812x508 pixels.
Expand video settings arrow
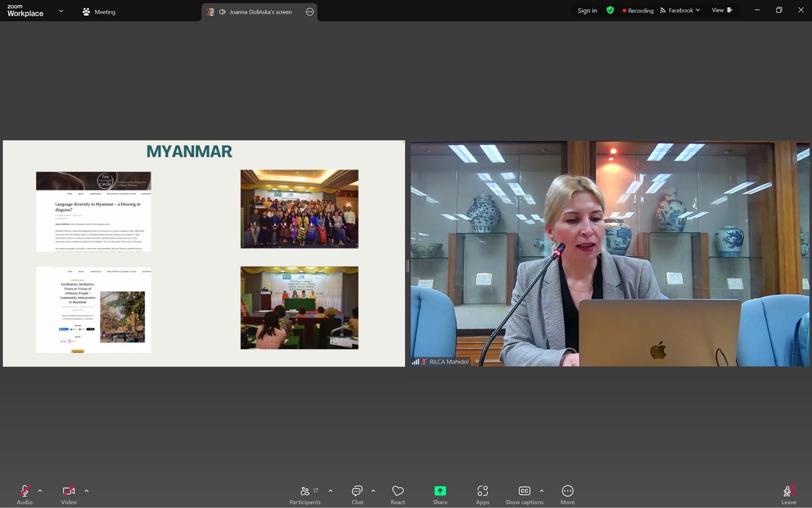[87, 491]
